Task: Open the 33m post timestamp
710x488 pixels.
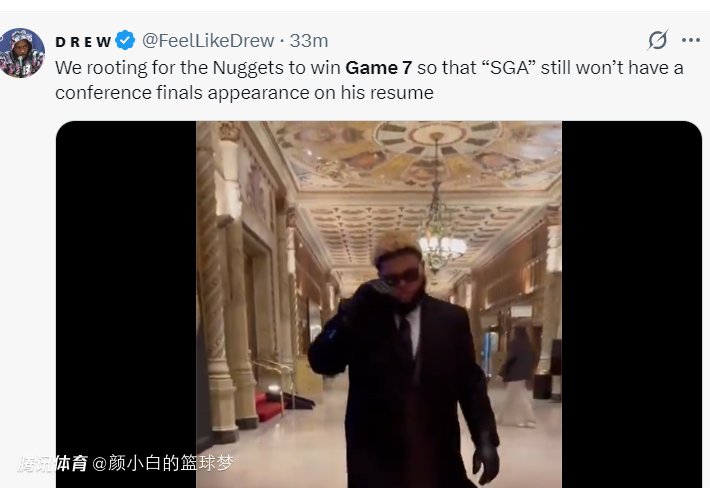Action: [309, 41]
